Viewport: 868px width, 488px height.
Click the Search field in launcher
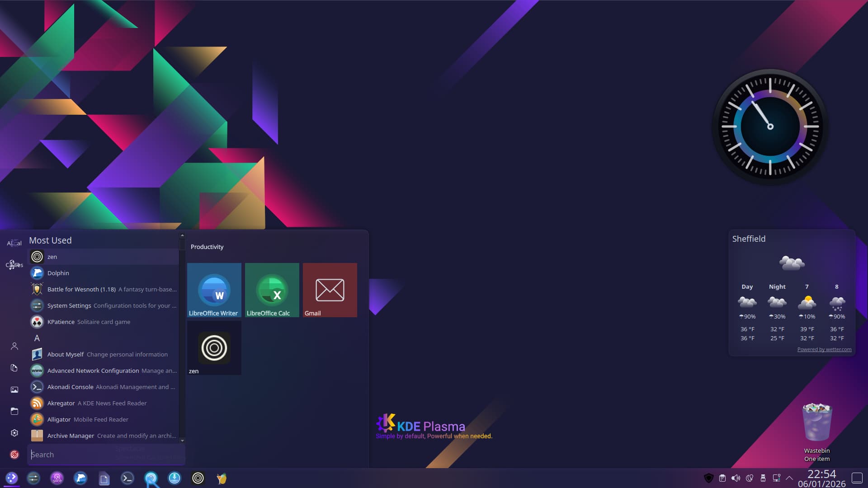[x=106, y=455]
